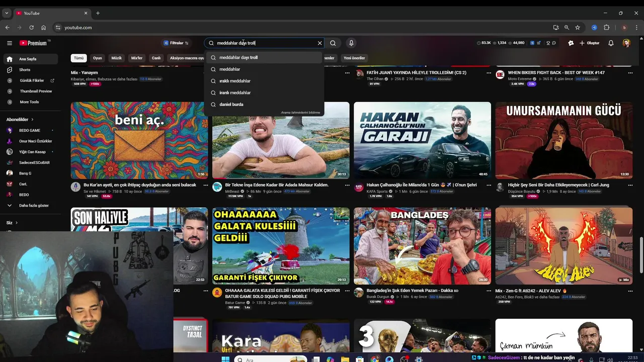Open the YouTube account avatar menu
The height and width of the screenshot is (362, 644).
coord(626,43)
